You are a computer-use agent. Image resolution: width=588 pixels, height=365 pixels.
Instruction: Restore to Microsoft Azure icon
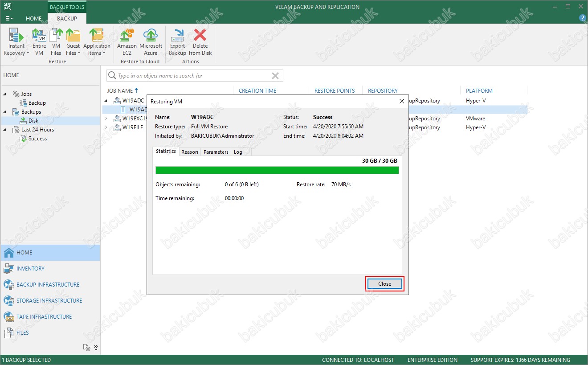tap(151, 42)
